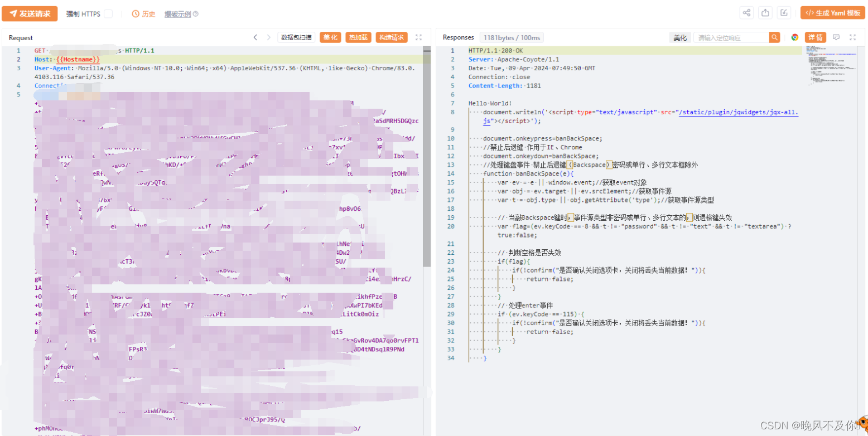Click the if (ev.keyCode == 115) line
Viewport: 868px width, 436px height.
click(x=541, y=314)
